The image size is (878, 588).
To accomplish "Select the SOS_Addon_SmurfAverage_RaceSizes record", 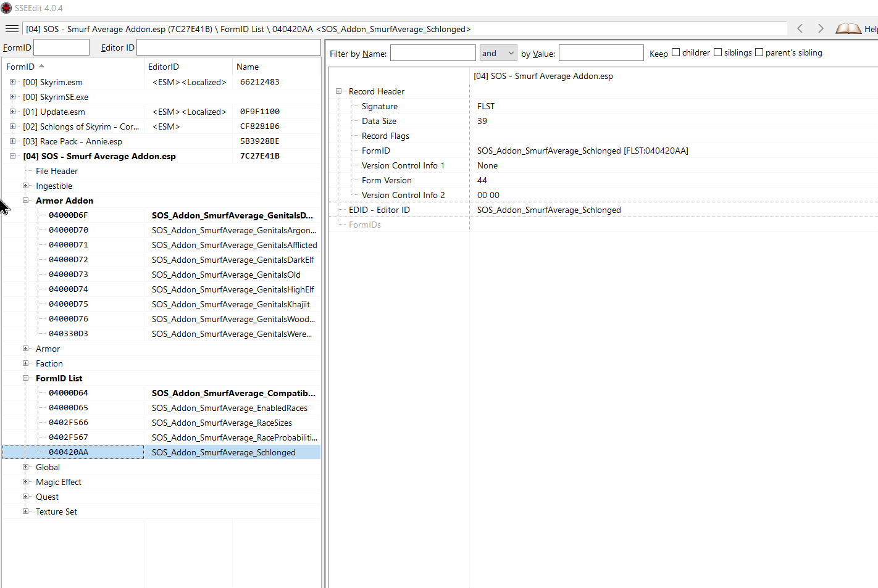I will click(x=161, y=423).
